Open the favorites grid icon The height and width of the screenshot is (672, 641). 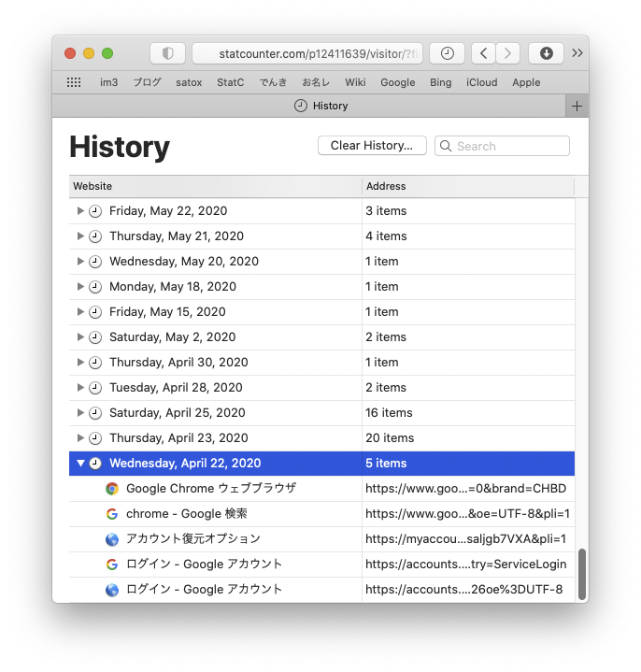(x=74, y=82)
